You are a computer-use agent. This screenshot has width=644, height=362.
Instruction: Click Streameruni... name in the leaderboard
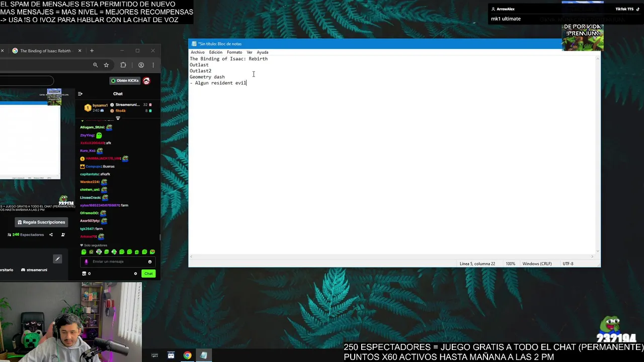[x=127, y=105]
